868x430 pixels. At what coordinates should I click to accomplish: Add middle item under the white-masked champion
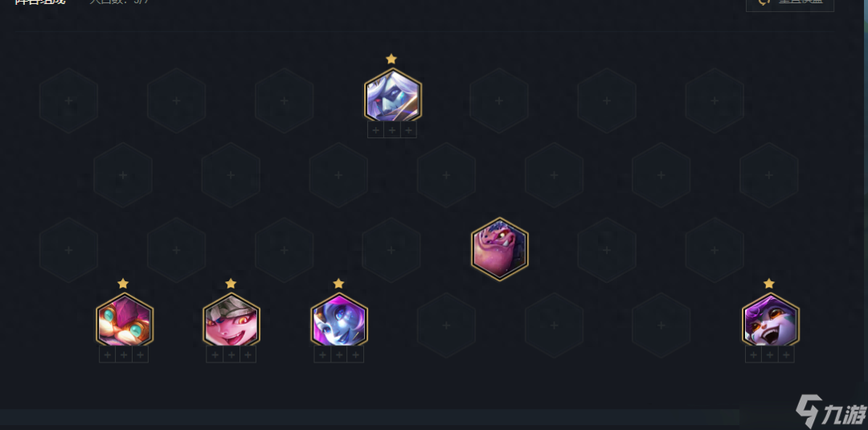click(x=392, y=130)
